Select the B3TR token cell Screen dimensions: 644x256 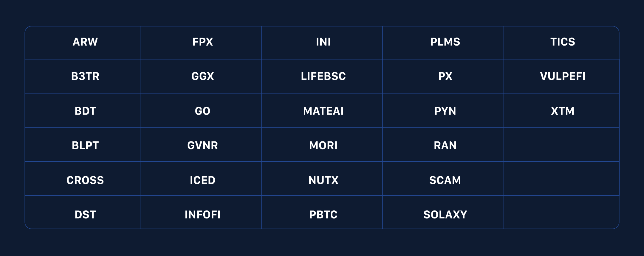pos(85,77)
